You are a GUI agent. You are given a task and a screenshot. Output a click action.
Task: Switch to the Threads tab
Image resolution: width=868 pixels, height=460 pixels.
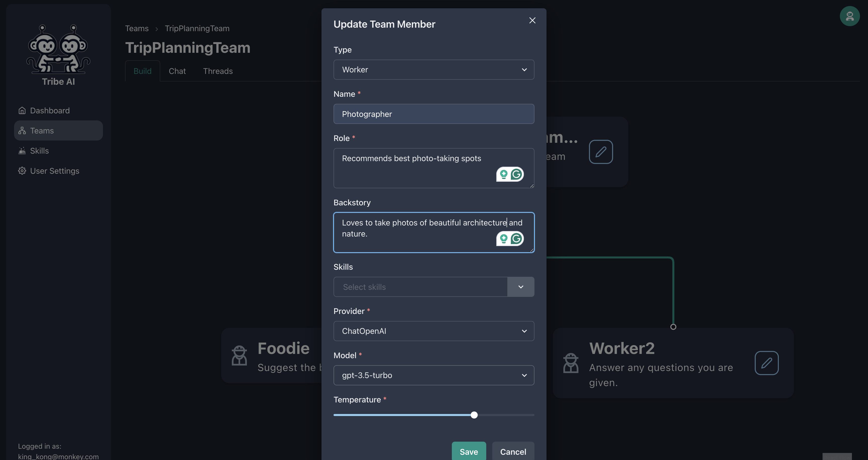[218, 71]
